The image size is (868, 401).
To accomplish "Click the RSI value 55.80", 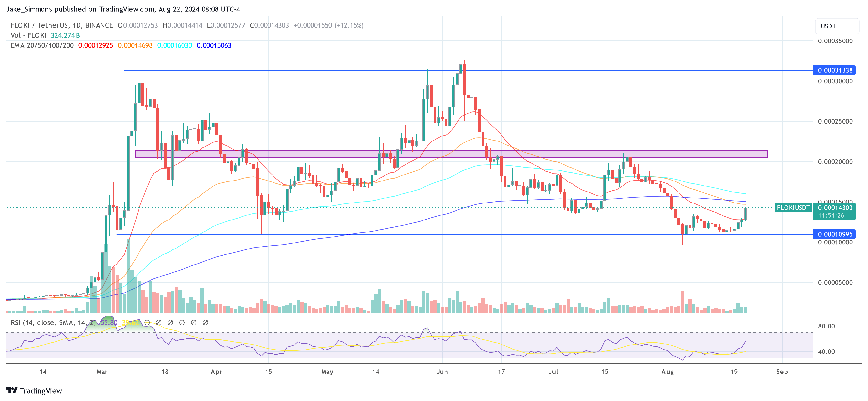I will tap(109, 323).
